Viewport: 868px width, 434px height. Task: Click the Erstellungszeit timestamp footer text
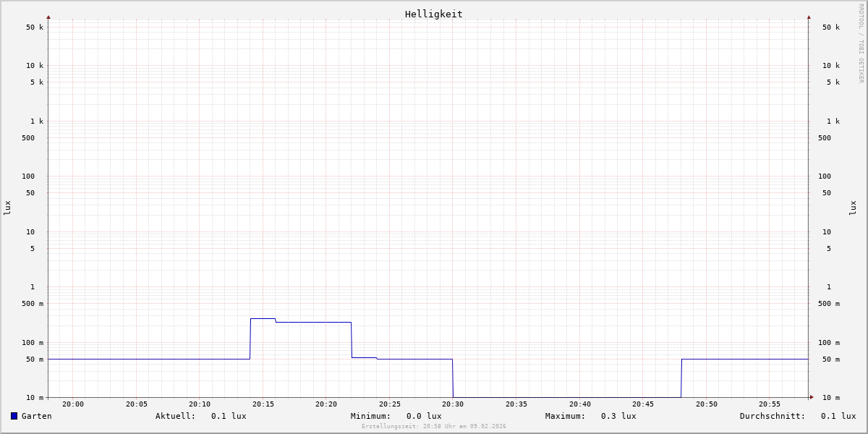point(434,427)
